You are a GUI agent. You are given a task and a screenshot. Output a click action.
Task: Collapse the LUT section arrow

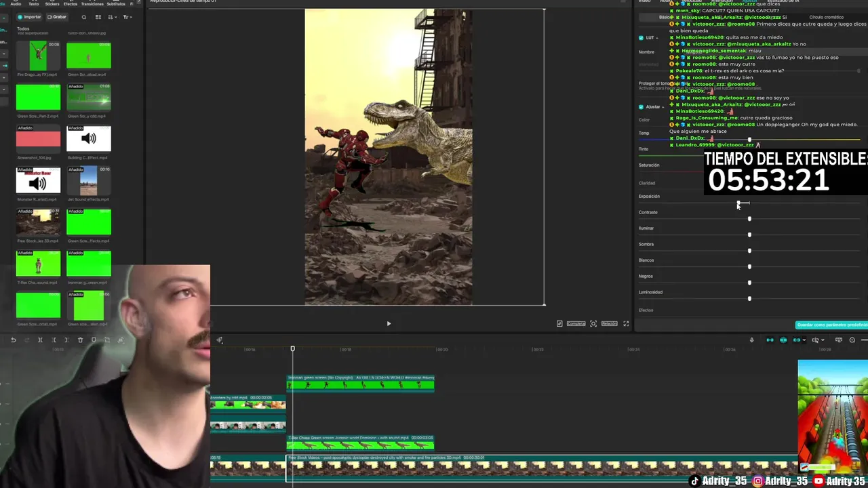point(658,38)
